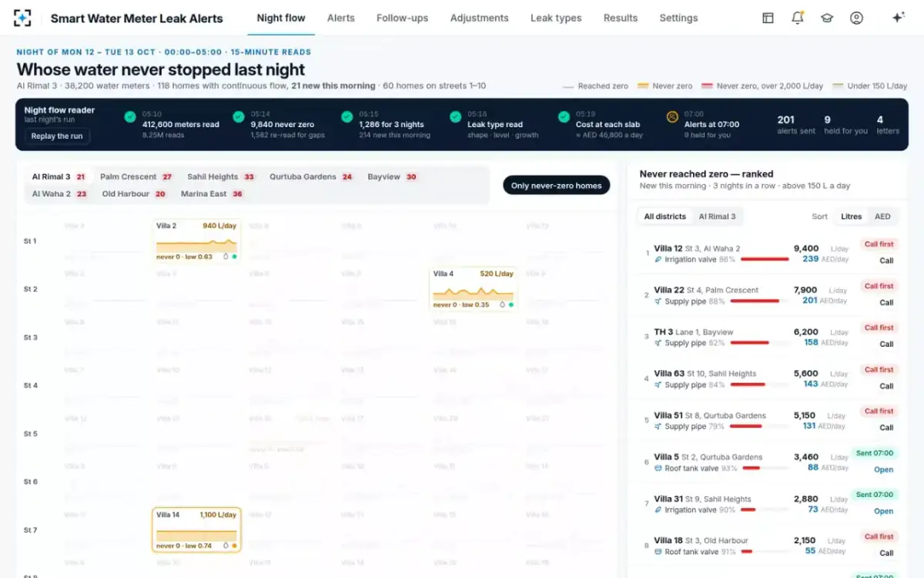Open the notifications bell

click(798, 18)
